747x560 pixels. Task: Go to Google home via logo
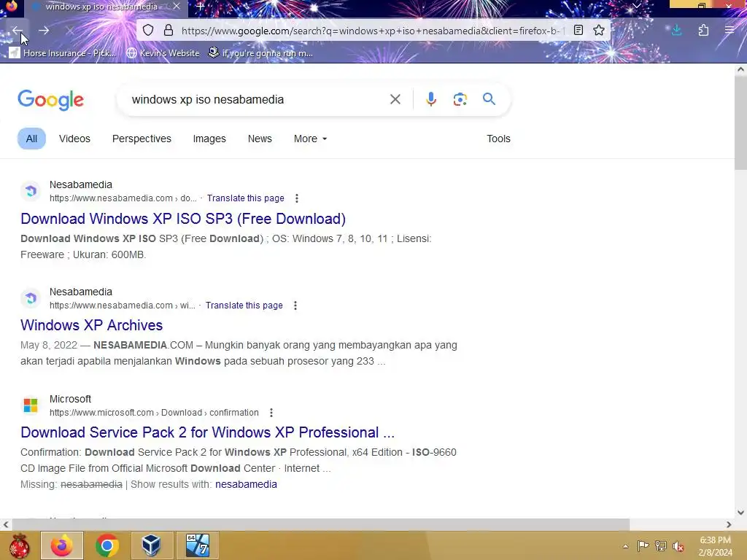[x=50, y=99]
